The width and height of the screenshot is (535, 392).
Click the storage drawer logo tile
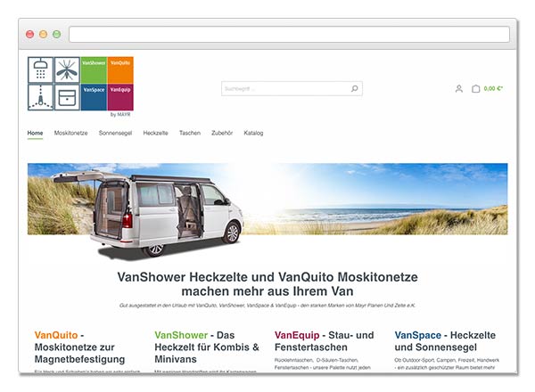67,97
